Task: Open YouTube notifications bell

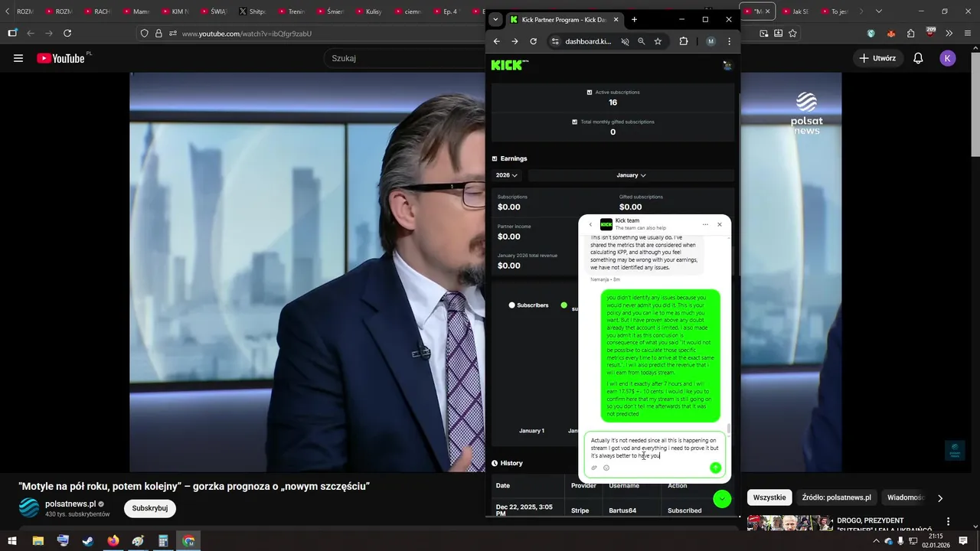Action: pos(918,58)
